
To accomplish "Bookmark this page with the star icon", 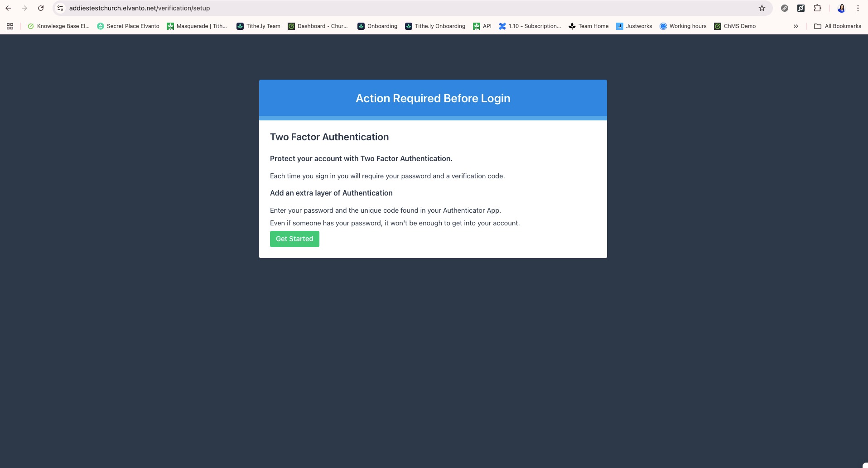I will coord(762,8).
